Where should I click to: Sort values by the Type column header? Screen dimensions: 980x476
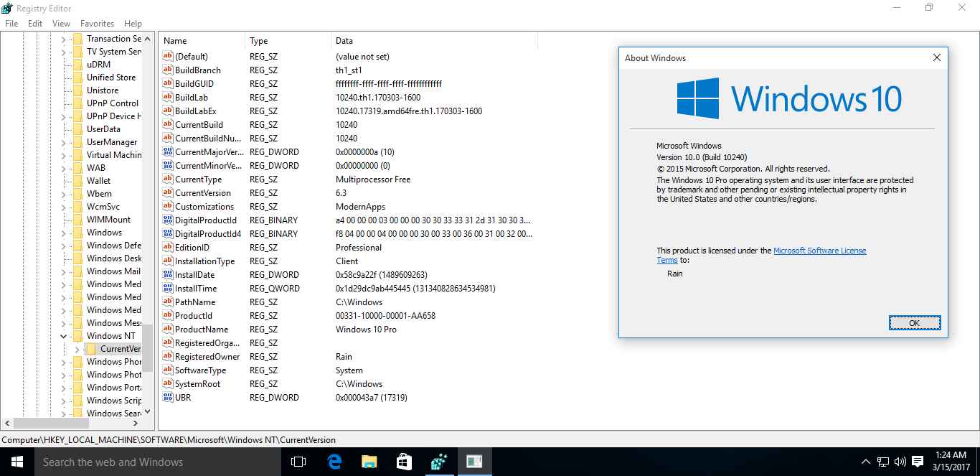[x=288, y=41]
